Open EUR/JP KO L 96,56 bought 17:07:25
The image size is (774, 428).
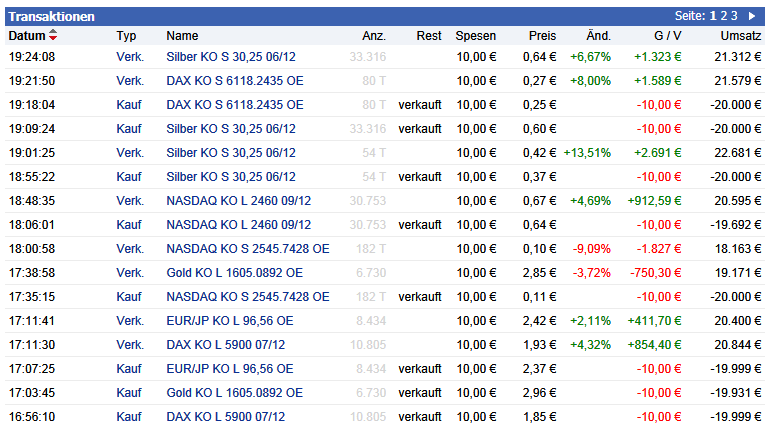230,369
